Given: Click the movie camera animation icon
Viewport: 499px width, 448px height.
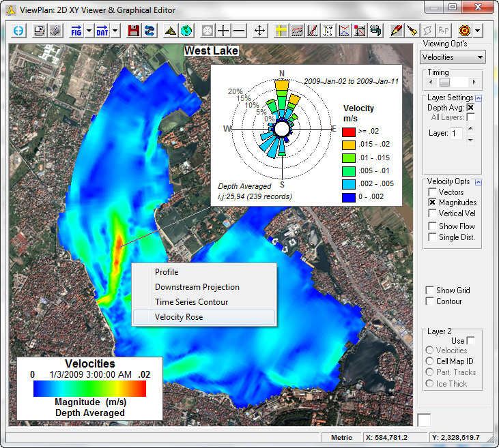Looking at the screenshot, I should click(375, 31).
